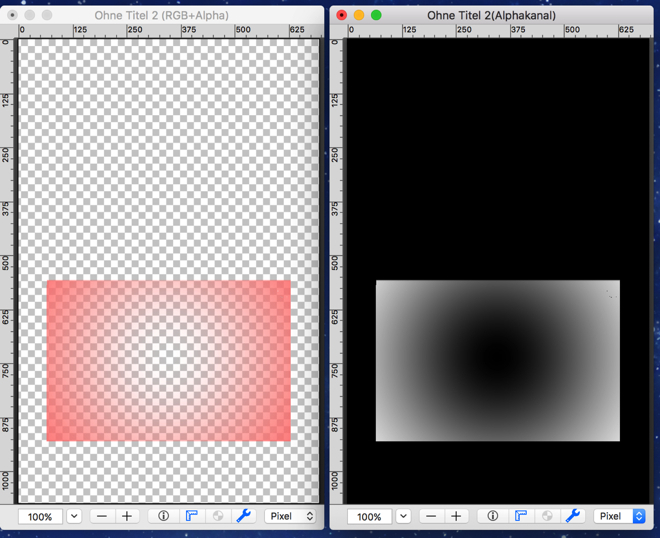
Task: Click the title 'Ohne Titel 2(Alphakanal)'
Action: [491, 16]
